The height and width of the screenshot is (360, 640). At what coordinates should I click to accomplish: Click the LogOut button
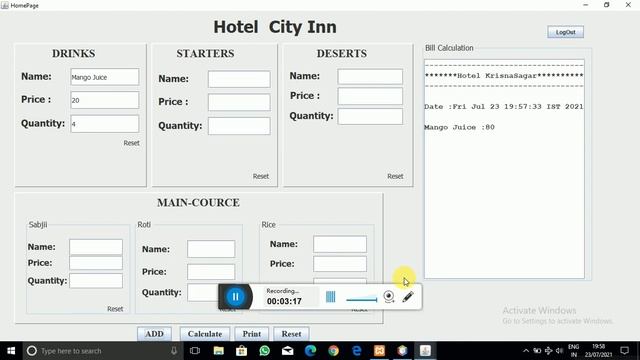565,32
